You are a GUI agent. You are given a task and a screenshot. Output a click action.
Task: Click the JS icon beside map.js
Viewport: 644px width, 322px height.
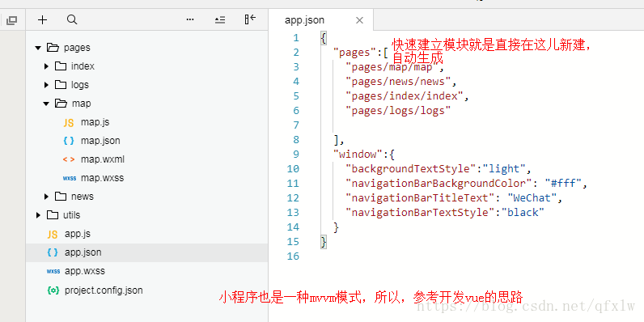[69, 122]
